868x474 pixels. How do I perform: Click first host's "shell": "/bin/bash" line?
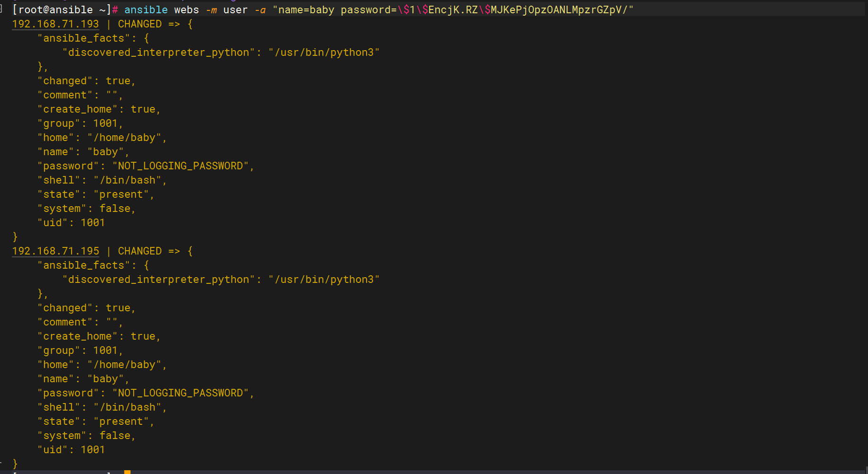point(102,180)
